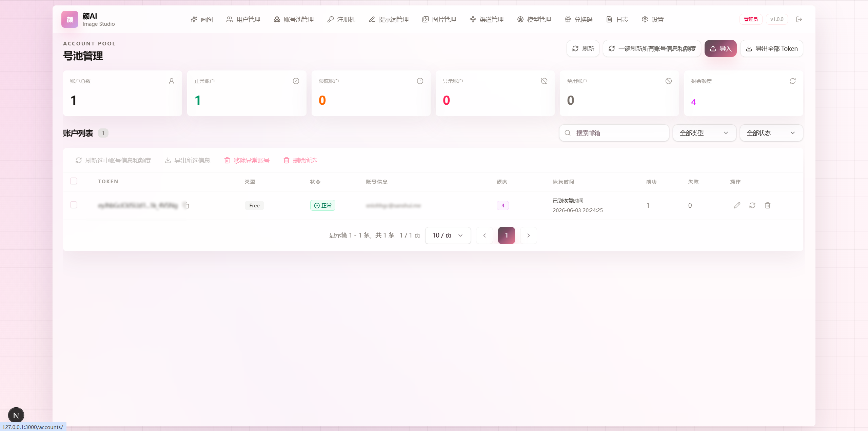Click the 账户列表 count badge

tap(103, 133)
